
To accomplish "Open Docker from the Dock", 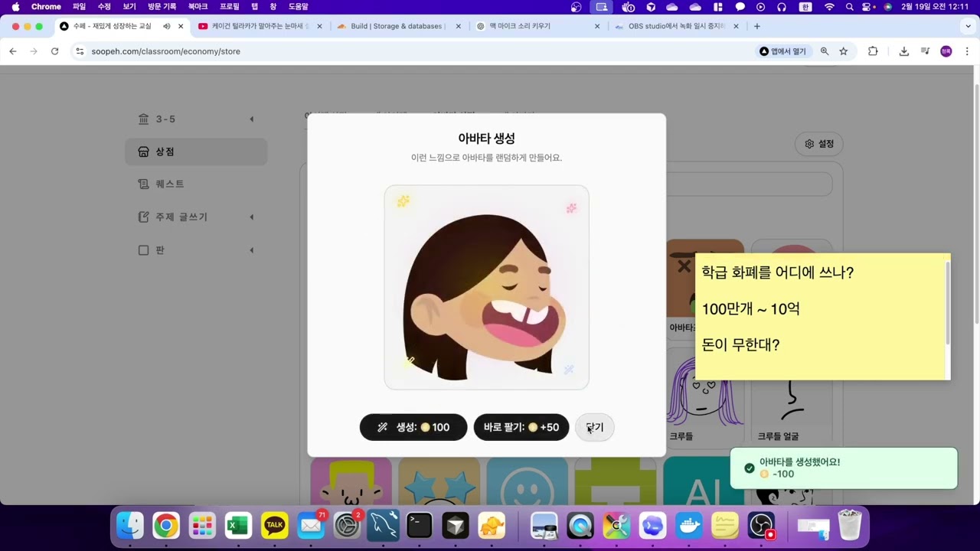I will click(x=689, y=526).
